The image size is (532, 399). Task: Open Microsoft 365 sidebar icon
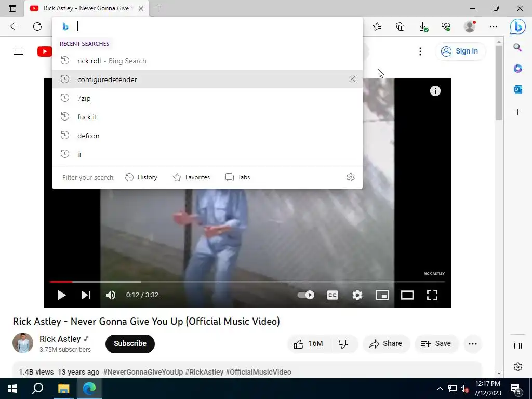[518, 69]
